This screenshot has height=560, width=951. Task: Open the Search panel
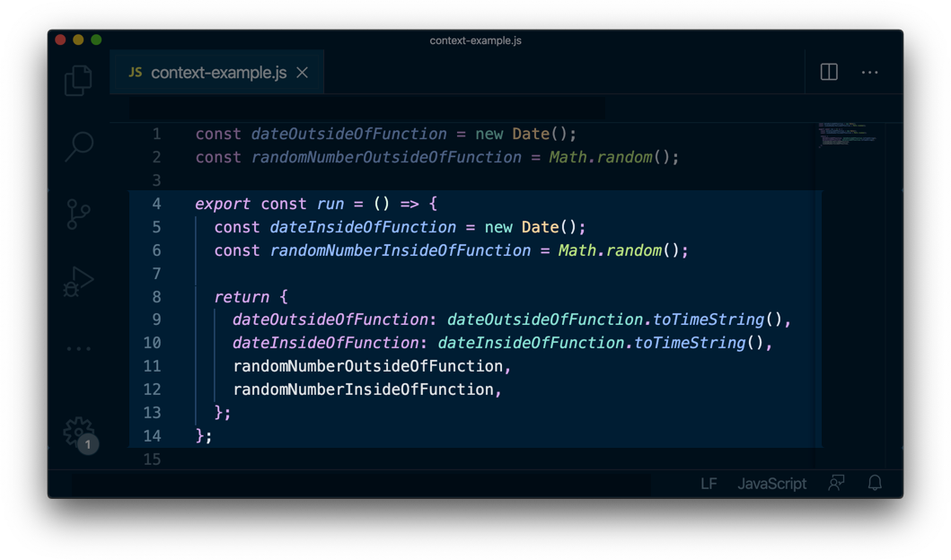77,145
